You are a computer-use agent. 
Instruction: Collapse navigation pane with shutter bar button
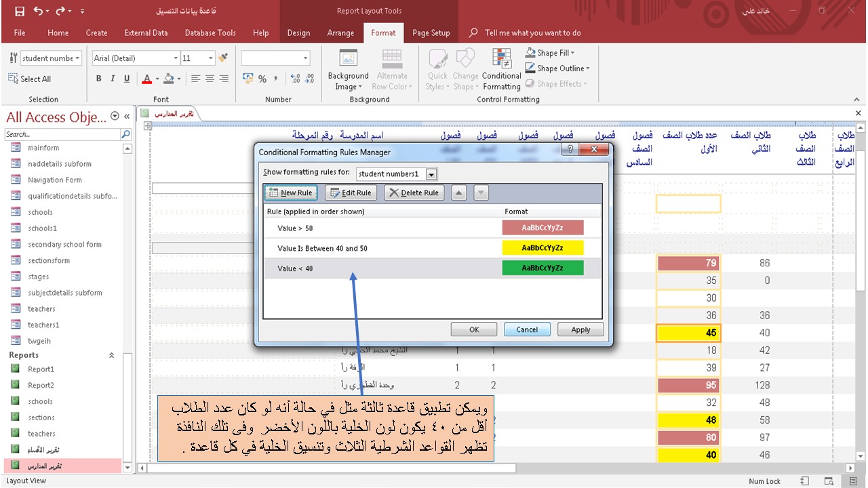coord(127,117)
